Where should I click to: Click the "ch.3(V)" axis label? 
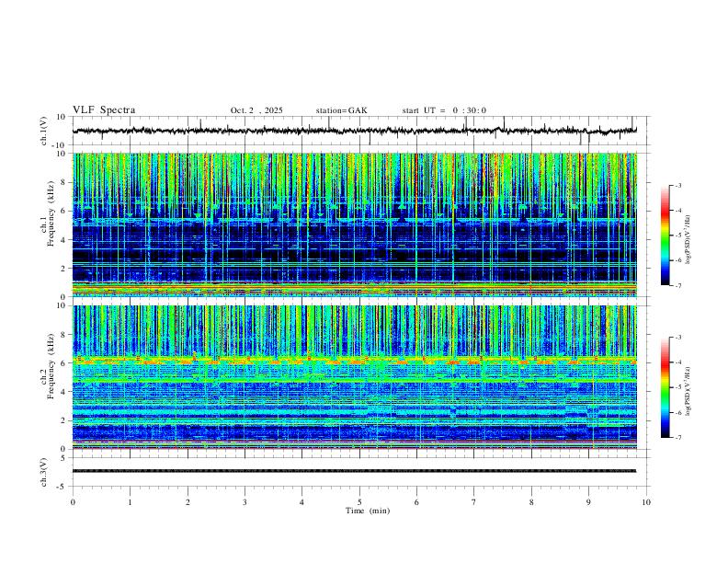tap(44, 473)
